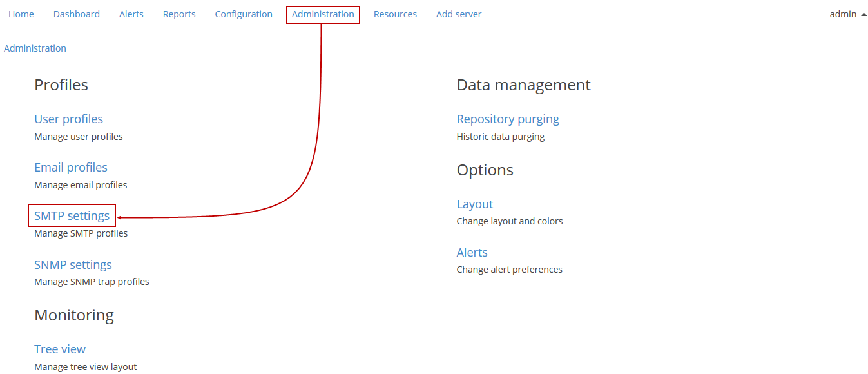Go to Email profiles
Screen dimensions: 868x374
point(71,168)
